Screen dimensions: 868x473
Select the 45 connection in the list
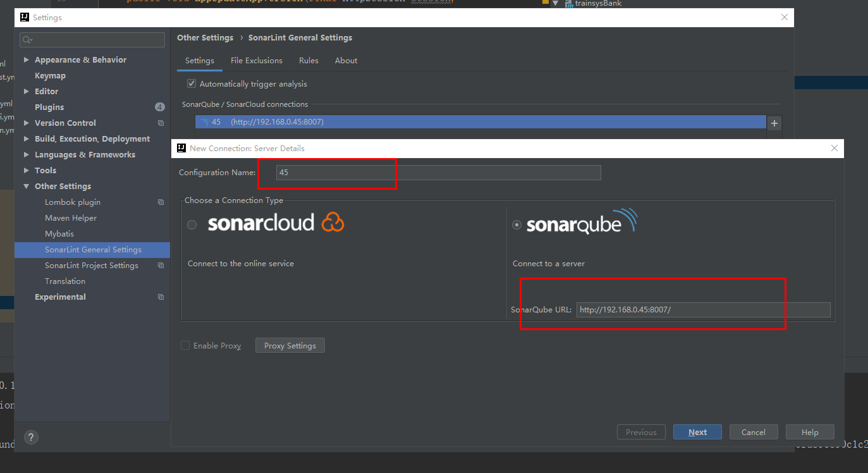pos(480,122)
